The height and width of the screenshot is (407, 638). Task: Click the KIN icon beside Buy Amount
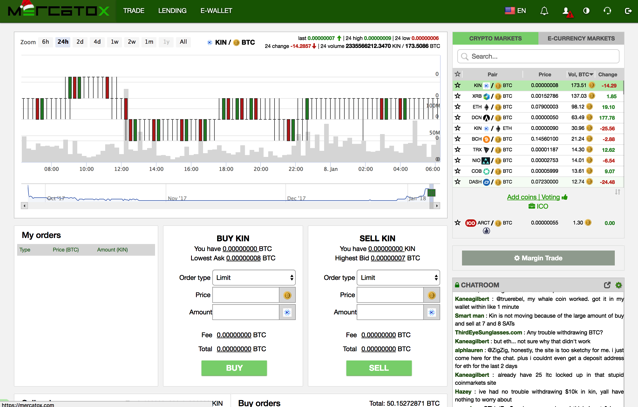(x=287, y=312)
